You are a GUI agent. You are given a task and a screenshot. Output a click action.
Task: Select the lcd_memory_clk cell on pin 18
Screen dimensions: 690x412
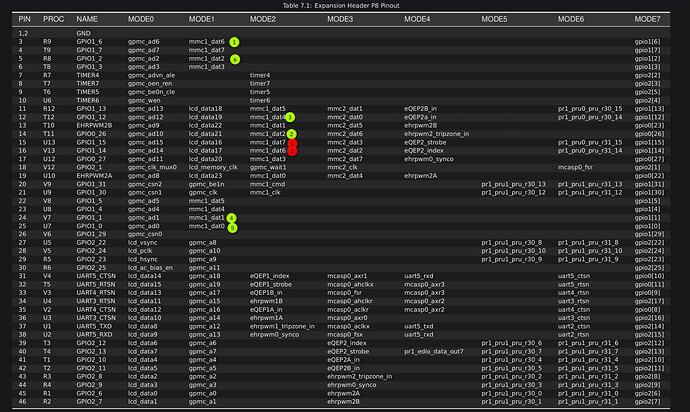(x=213, y=167)
